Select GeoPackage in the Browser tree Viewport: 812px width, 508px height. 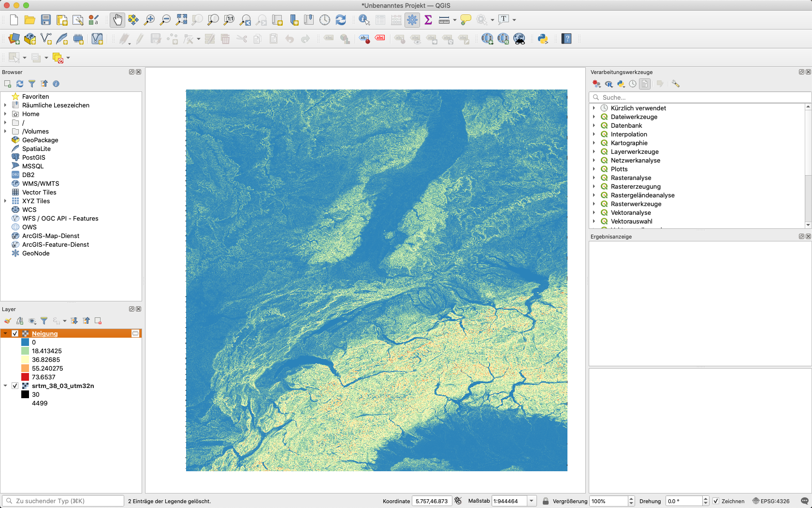click(x=40, y=140)
